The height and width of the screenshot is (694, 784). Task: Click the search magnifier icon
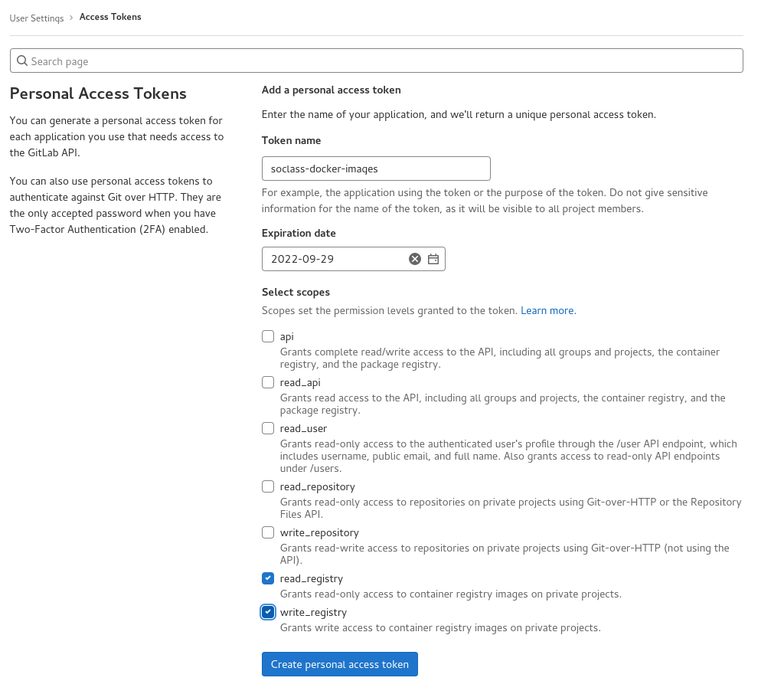pyautogui.click(x=22, y=61)
